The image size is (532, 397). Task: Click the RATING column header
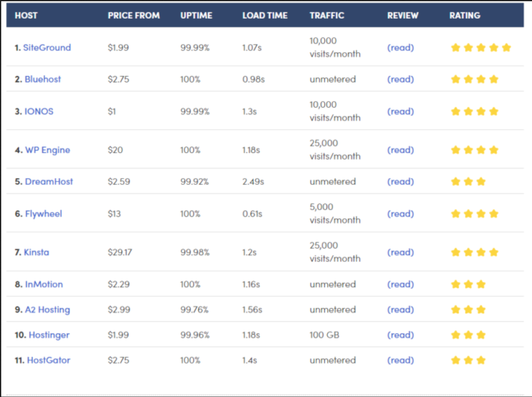465,15
